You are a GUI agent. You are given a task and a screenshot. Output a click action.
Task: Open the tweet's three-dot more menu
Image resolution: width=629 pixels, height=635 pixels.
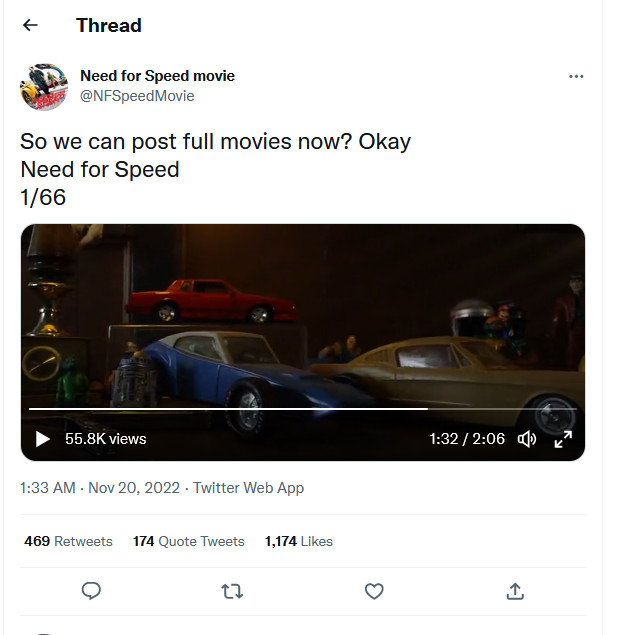(x=575, y=77)
